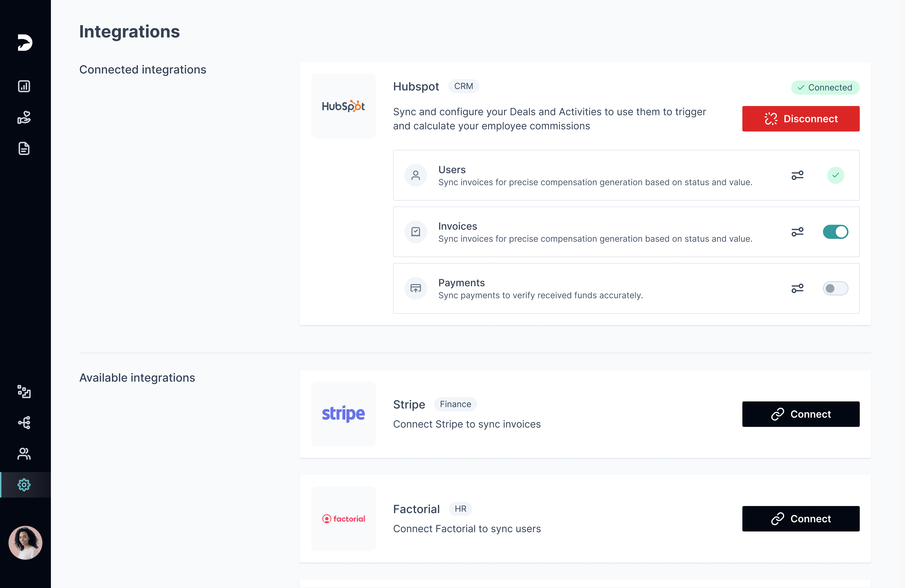Click the user avatar profile icon
Image resolution: width=905 pixels, height=588 pixels.
(x=25, y=541)
